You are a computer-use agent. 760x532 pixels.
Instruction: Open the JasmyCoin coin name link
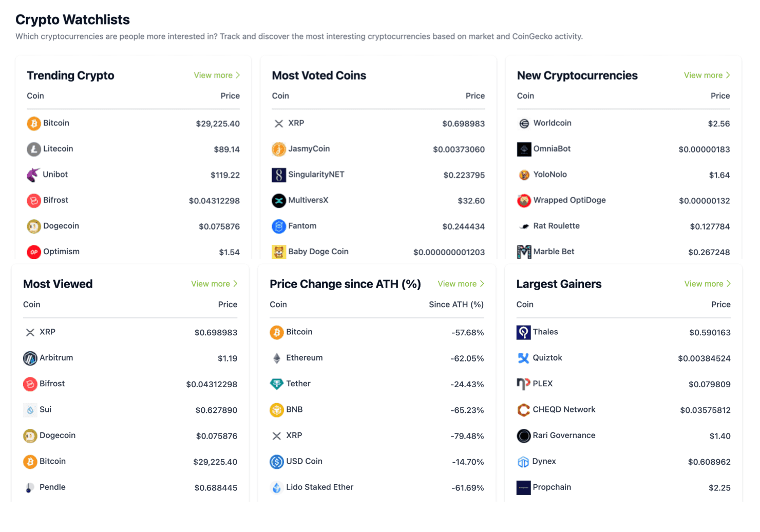click(309, 149)
